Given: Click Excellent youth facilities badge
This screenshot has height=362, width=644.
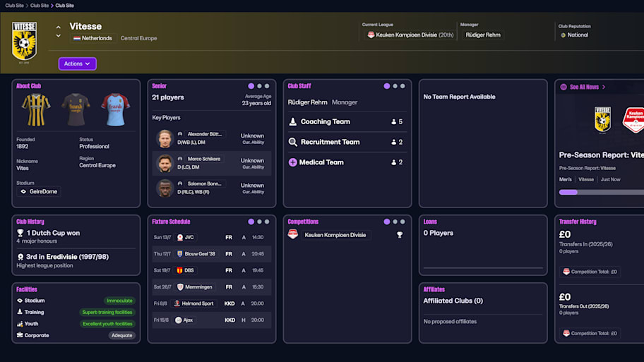Looking at the screenshot, I should tap(107, 324).
